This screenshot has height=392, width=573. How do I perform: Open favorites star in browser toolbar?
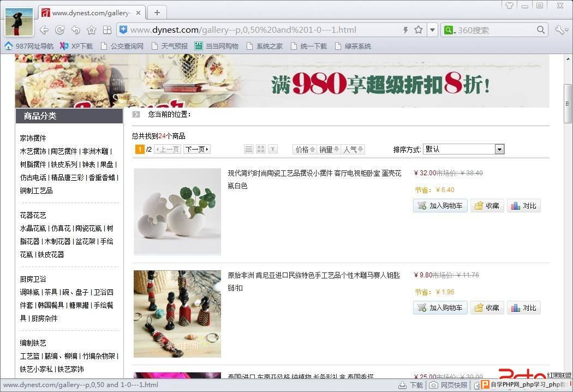click(91, 30)
